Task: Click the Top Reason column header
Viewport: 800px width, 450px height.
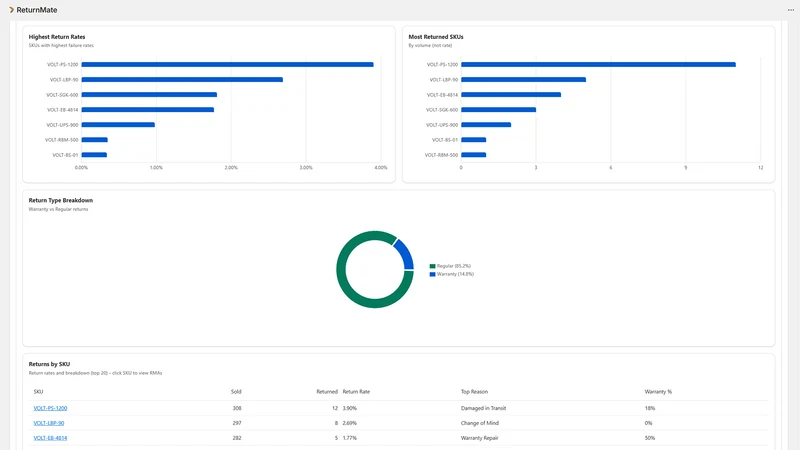Action: coord(474,392)
